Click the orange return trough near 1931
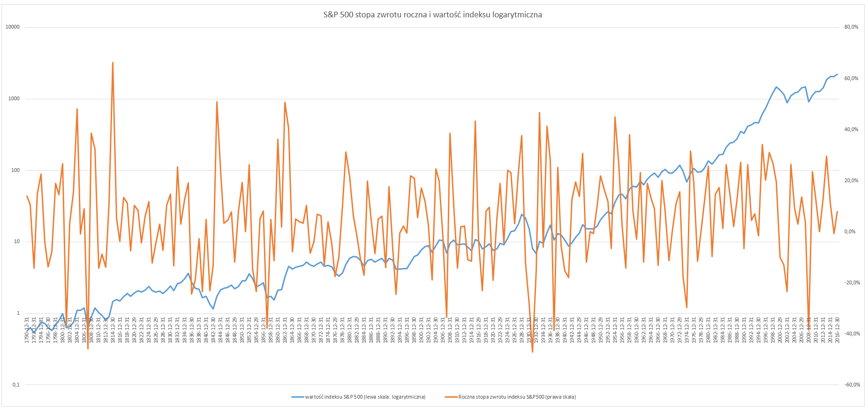Viewport: 868px width, 408px height. tap(532, 352)
